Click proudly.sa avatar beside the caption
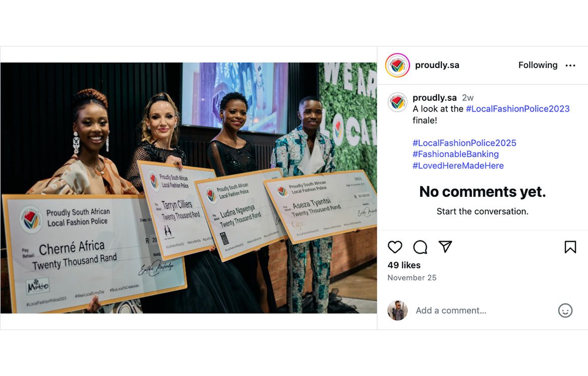 coord(397,102)
